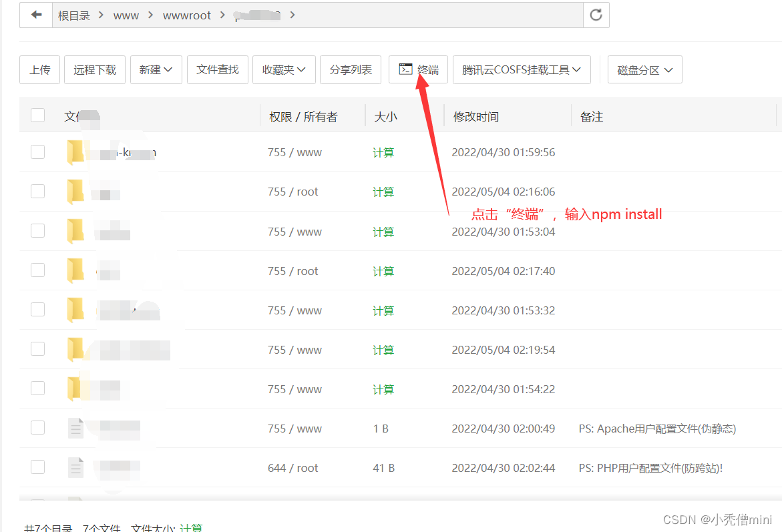The width and height of the screenshot is (782, 532).
Task: Open 文件查找 search
Action: pyautogui.click(x=218, y=70)
